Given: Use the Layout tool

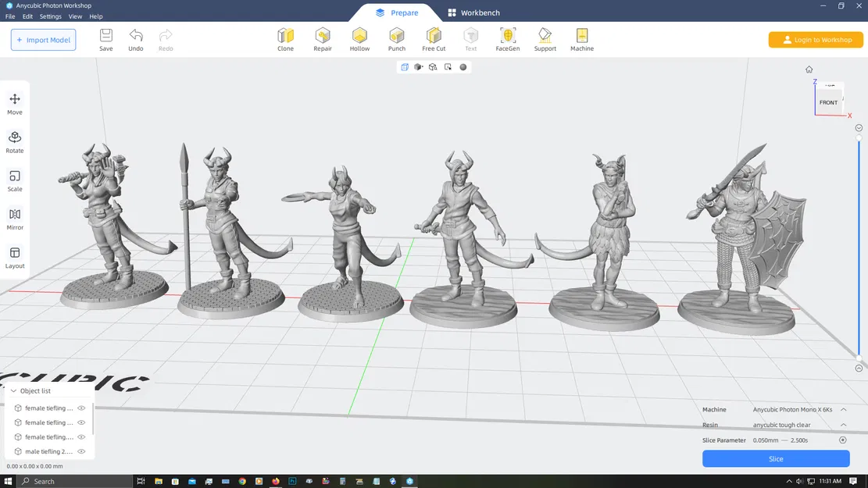Looking at the screenshot, I should tap(14, 255).
